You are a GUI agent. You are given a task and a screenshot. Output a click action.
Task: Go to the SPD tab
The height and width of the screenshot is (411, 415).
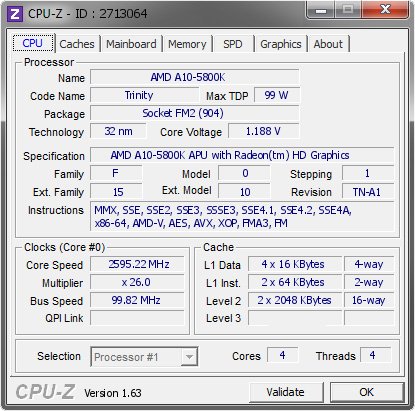pyautogui.click(x=233, y=44)
